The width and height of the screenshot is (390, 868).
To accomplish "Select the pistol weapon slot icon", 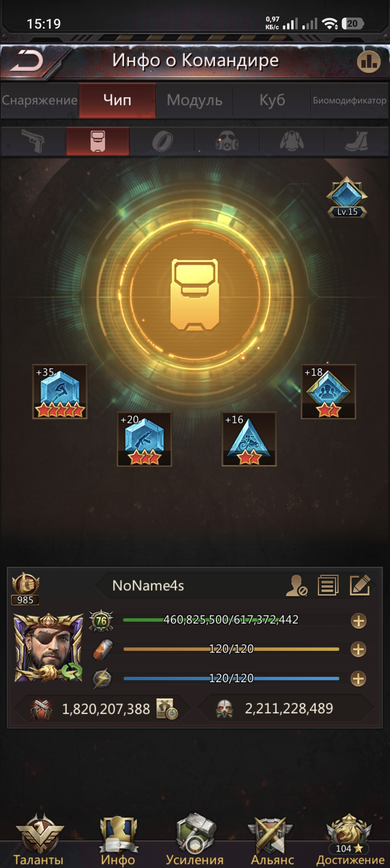I will 33,141.
